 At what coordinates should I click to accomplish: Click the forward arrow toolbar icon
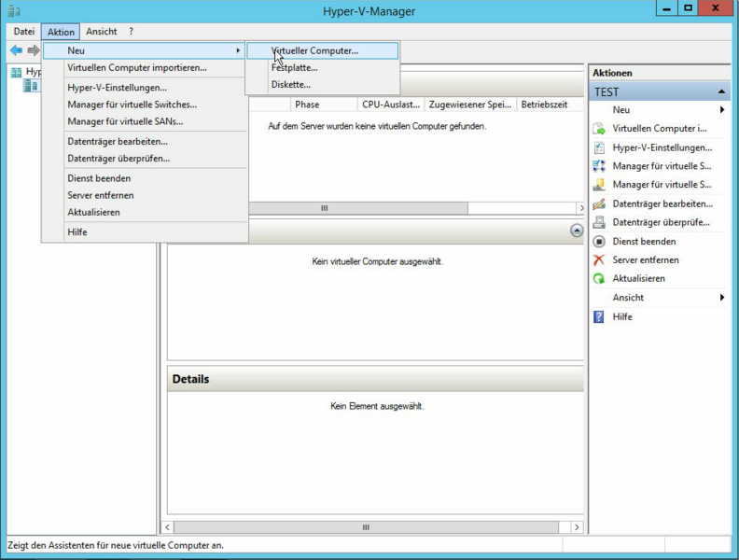tap(34, 50)
